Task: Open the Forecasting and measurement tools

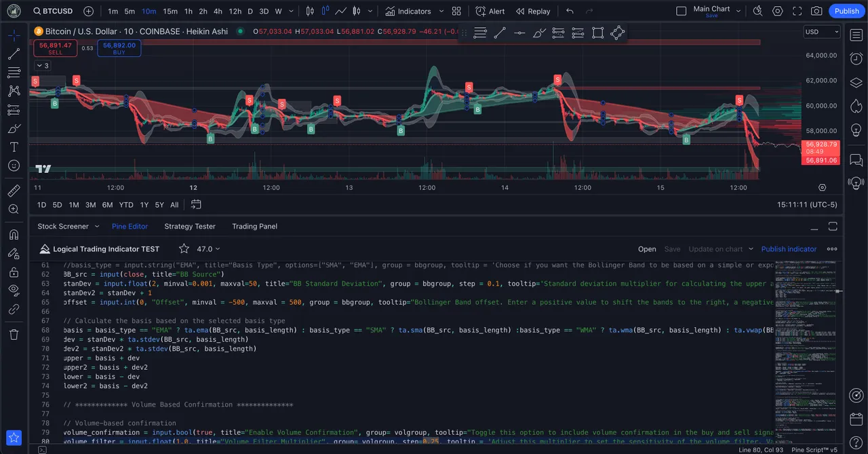Action: [x=14, y=109]
